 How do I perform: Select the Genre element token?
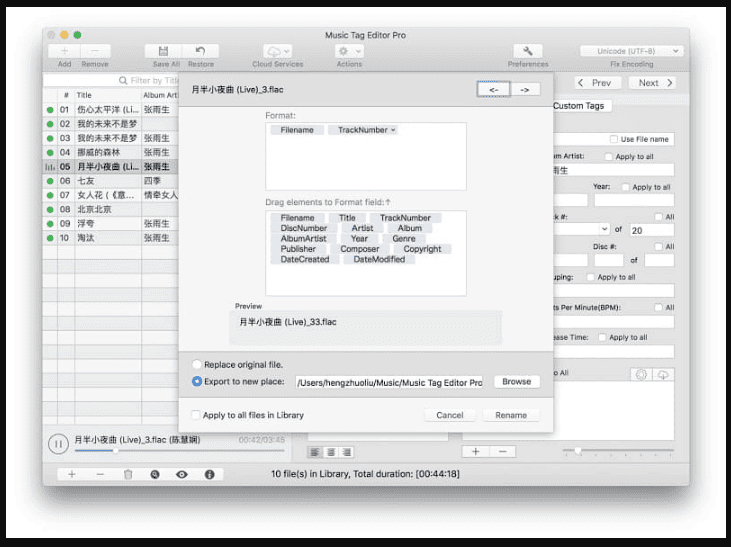(404, 238)
